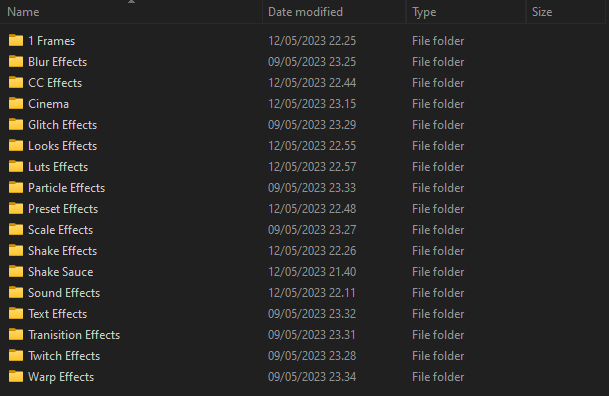This screenshot has width=609, height=396.
Task: Click the Shake Sauce folder icon
Action: (16, 271)
